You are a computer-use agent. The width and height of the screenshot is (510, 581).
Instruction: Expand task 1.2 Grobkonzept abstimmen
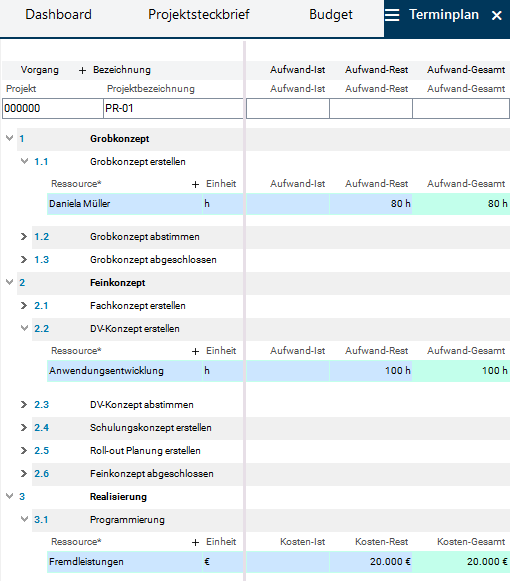24,236
